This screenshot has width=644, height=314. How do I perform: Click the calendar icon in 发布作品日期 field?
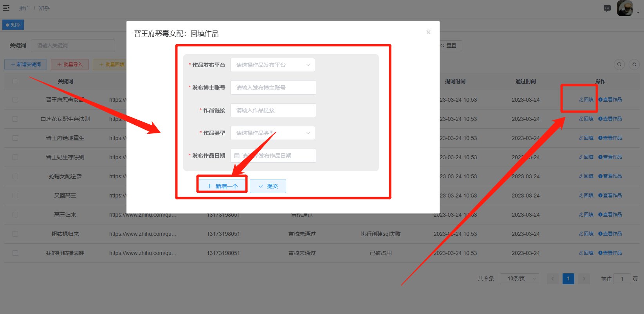coord(237,156)
